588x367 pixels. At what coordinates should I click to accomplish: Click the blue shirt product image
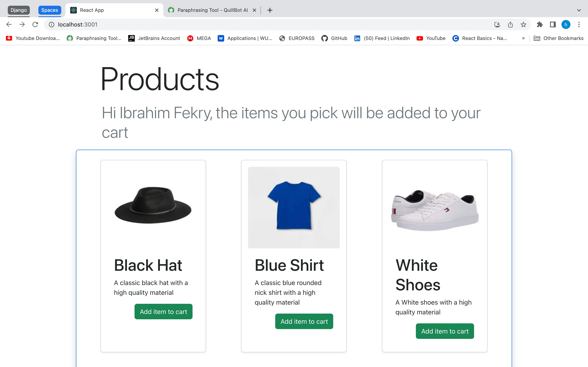pyautogui.click(x=294, y=207)
